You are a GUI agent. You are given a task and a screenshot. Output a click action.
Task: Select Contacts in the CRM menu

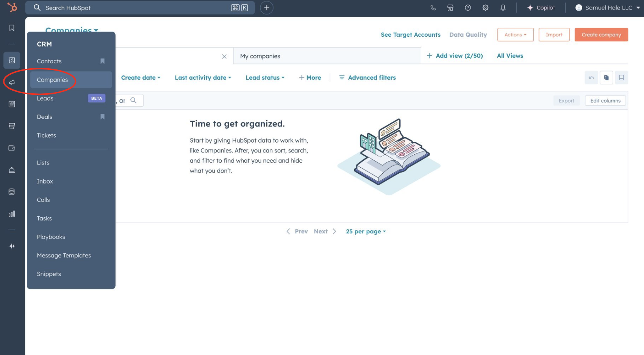pos(49,61)
